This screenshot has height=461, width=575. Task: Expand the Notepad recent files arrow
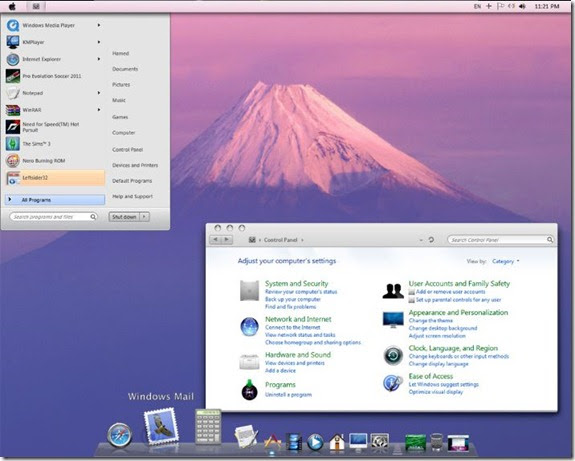click(99, 93)
